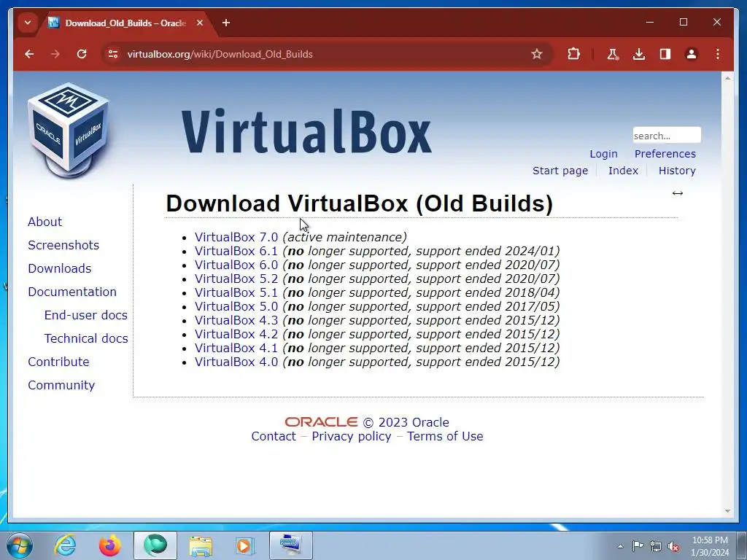Open Chrome Labs flask icon
Image resolution: width=747 pixels, height=560 pixels.
pos(612,54)
